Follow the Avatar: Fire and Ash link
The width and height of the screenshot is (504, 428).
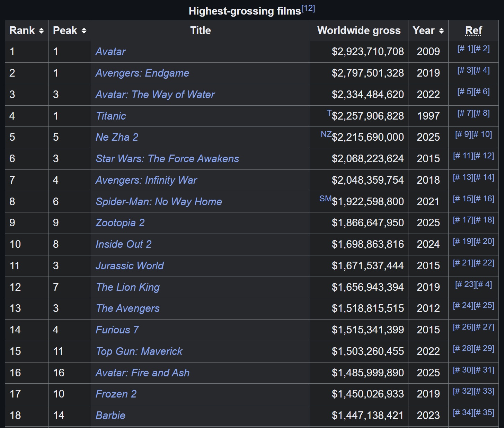pyautogui.click(x=142, y=373)
